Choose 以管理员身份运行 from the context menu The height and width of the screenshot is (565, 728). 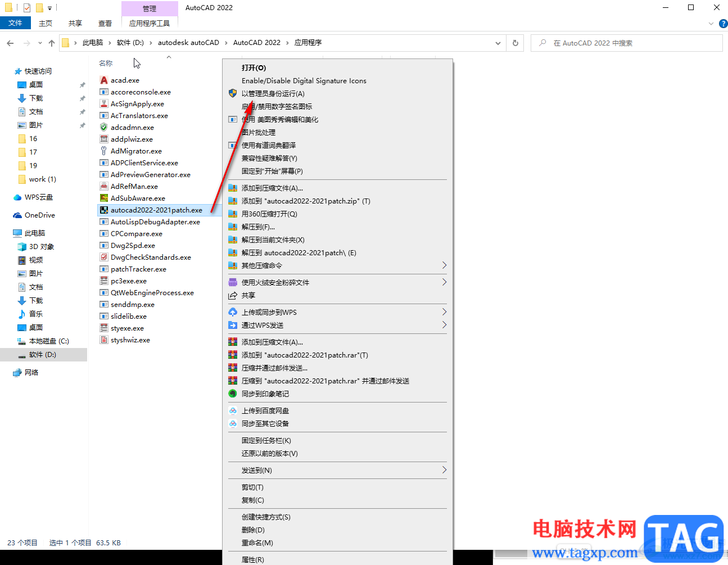point(274,93)
